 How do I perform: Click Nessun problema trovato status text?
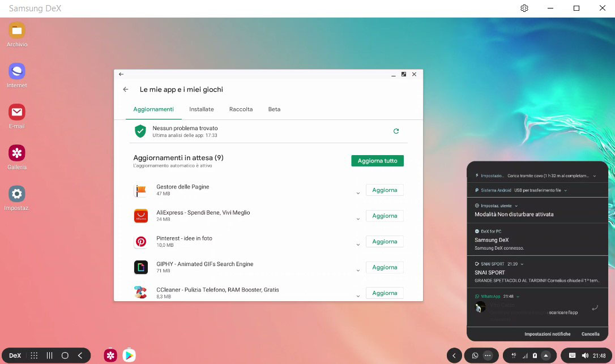185,129
